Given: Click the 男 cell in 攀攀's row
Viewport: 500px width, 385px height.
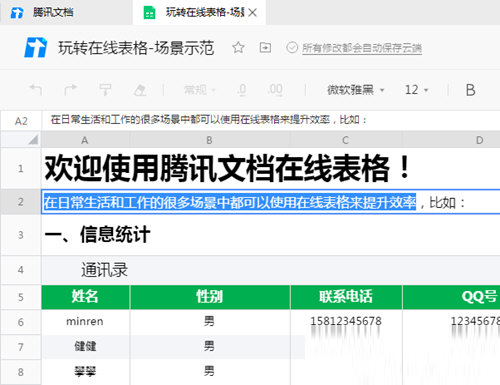Looking at the screenshot, I should 210,372.
